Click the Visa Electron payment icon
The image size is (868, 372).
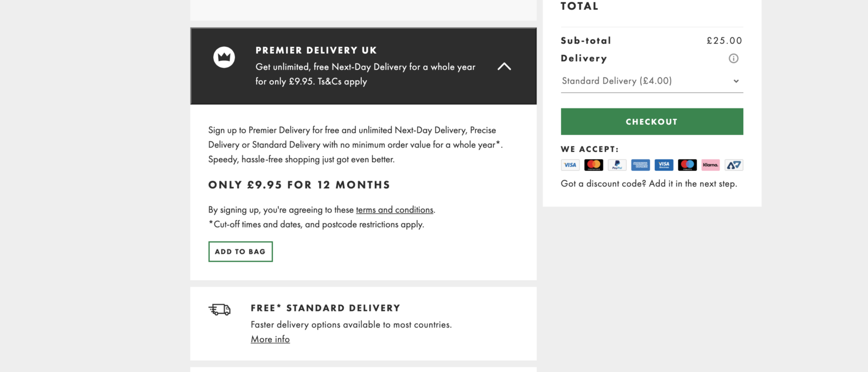[663, 165]
